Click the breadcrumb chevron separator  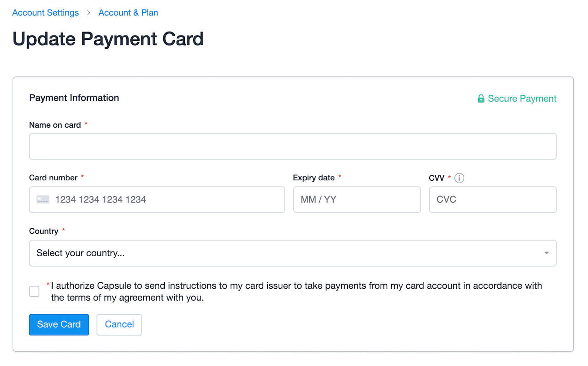(89, 13)
